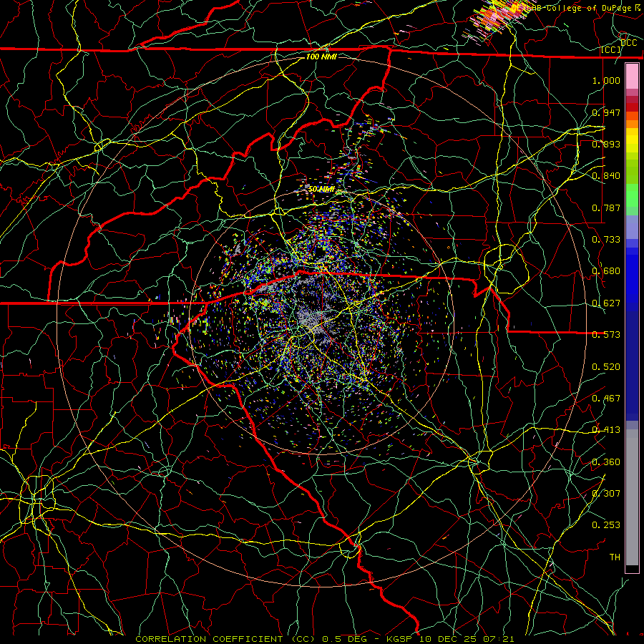Viewport: 644px width, 644px height.
Task: Click the 0.680 legend value
Action: (x=606, y=271)
